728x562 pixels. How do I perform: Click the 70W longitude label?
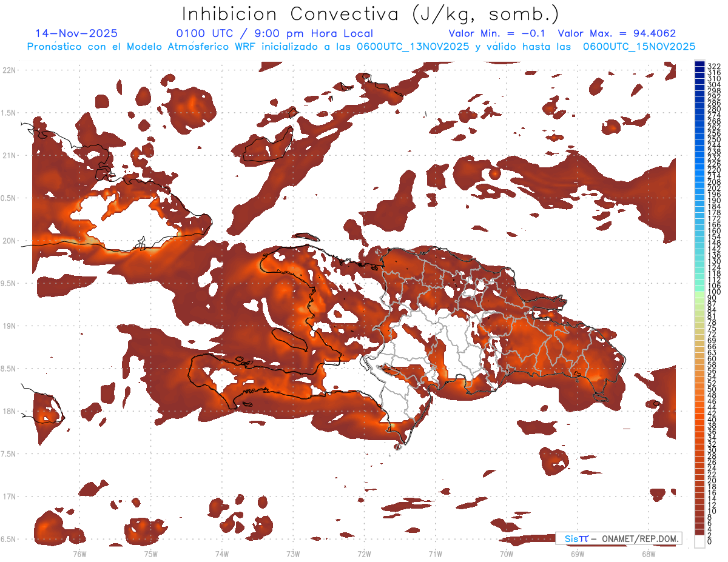506,553
